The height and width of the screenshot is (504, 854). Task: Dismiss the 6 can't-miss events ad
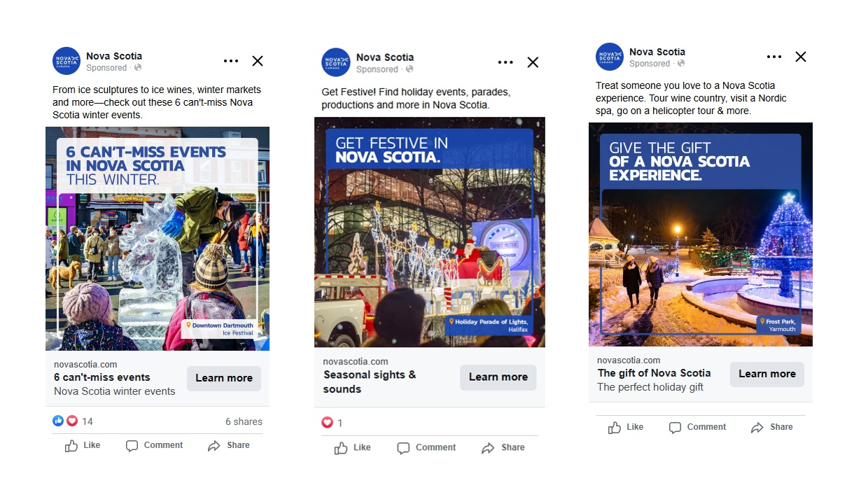click(258, 62)
